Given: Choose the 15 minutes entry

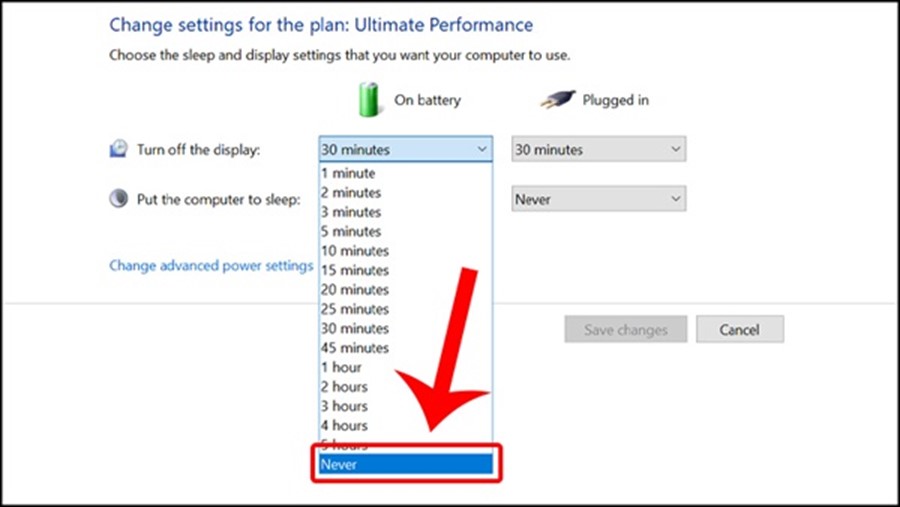Looking at the screenshot, I should pyautogui.click(x=406, y=270).
